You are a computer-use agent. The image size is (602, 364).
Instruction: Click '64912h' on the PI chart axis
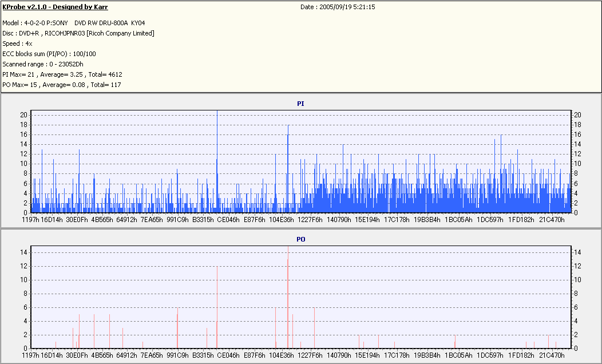126,220
